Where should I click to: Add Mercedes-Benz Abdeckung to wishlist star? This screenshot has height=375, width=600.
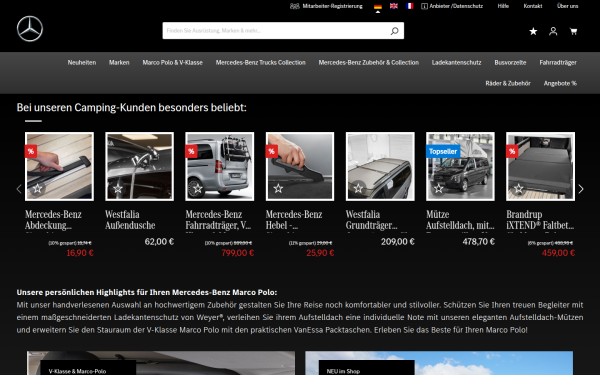point(38,188)
